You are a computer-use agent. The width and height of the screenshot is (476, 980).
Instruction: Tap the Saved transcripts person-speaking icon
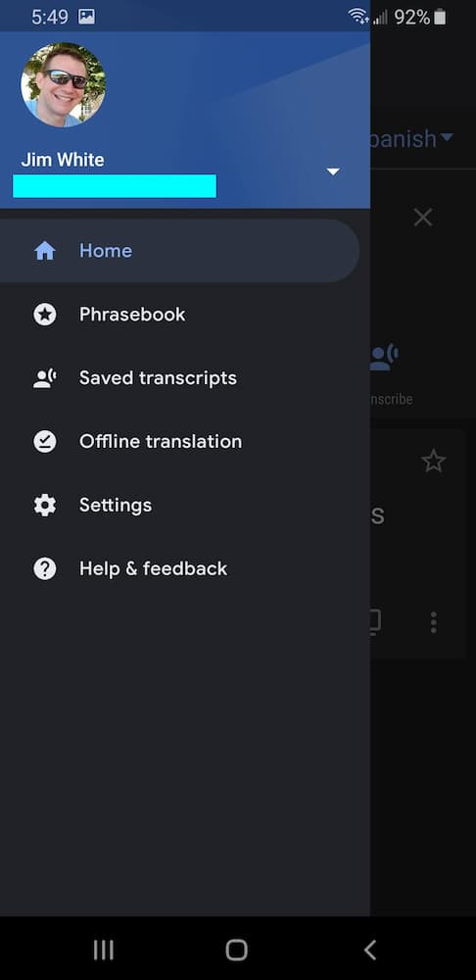click(x=45, y=378)
